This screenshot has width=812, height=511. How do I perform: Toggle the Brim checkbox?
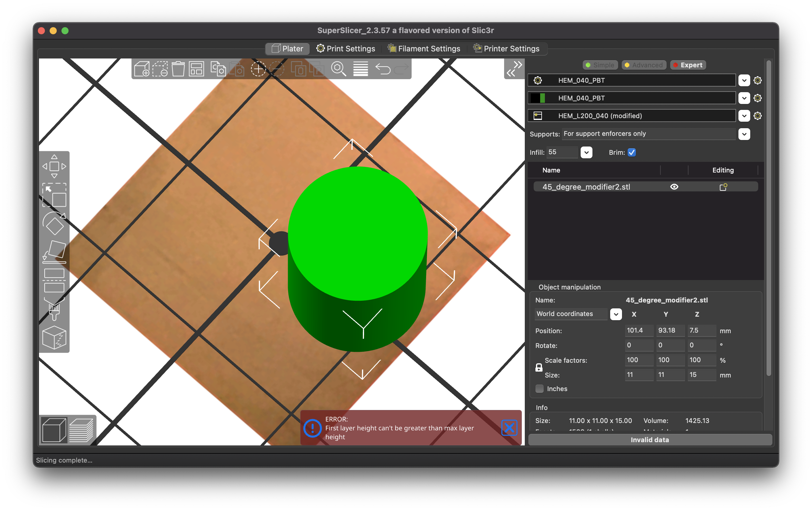pos(631,152)
